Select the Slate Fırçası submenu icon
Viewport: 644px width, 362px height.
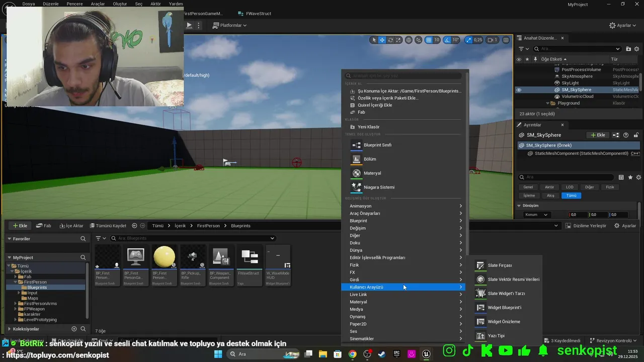480,265
